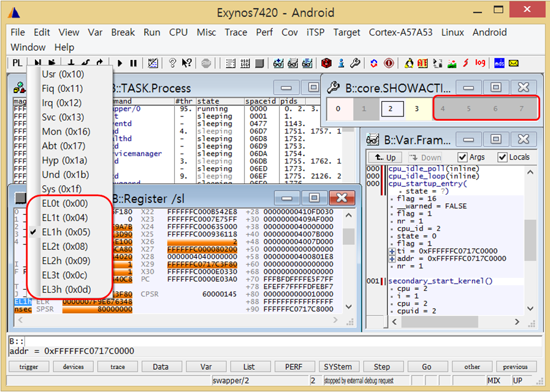Uncheck the Locals checkbox
550x392 pixels.
click(502, 157)
